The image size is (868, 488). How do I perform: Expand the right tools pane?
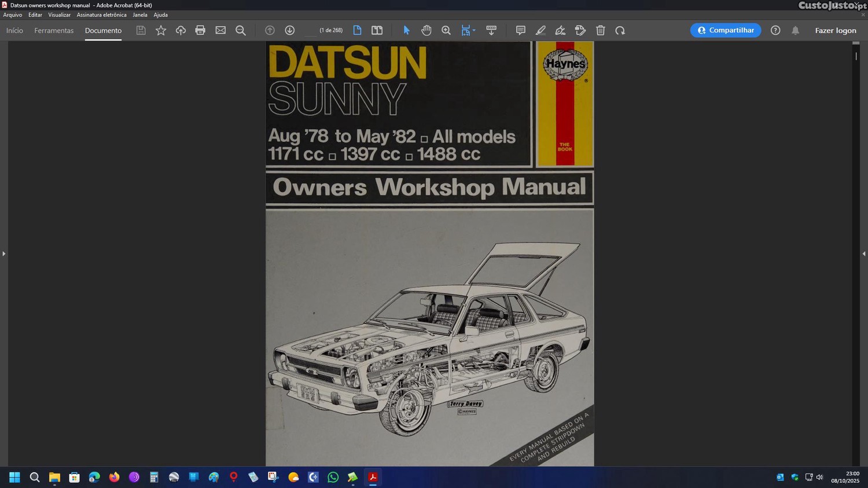click(x=863, y=254)
